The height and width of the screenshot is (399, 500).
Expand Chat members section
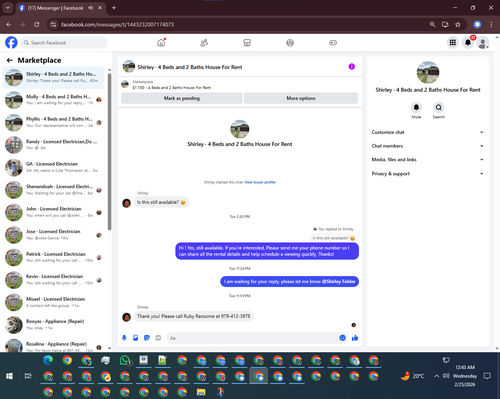tap(428, 146)
